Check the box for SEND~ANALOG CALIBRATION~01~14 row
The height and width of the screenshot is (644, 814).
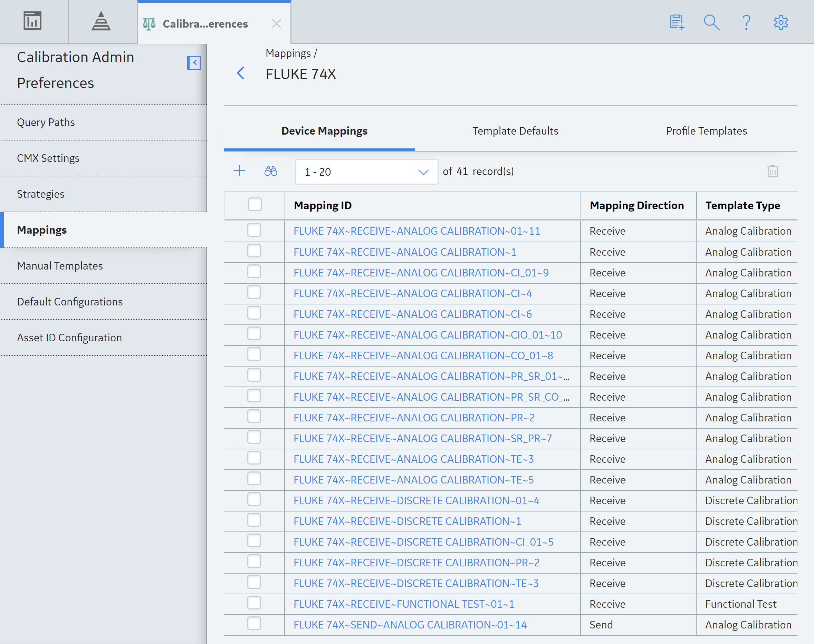pyautogui.click(x=254, y=624)
